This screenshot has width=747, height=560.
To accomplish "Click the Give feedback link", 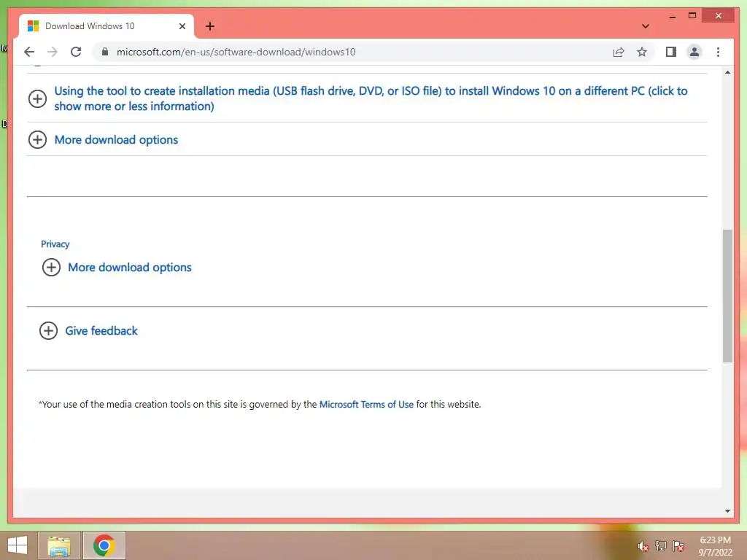I will (x=101, y=330).
